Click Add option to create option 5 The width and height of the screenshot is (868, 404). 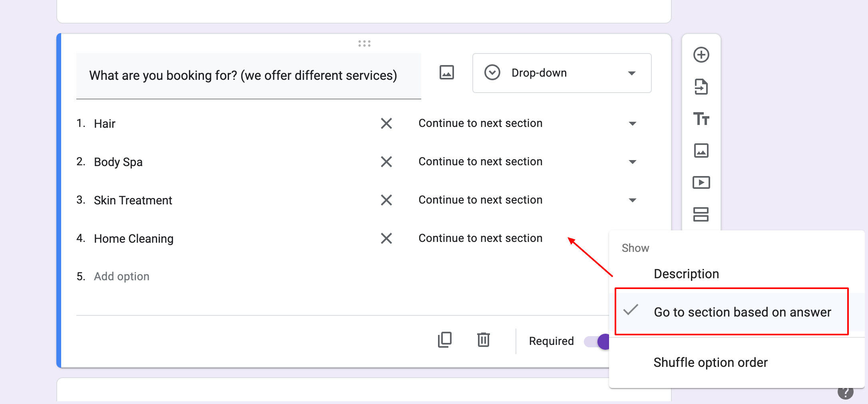(x=121, y=276)
